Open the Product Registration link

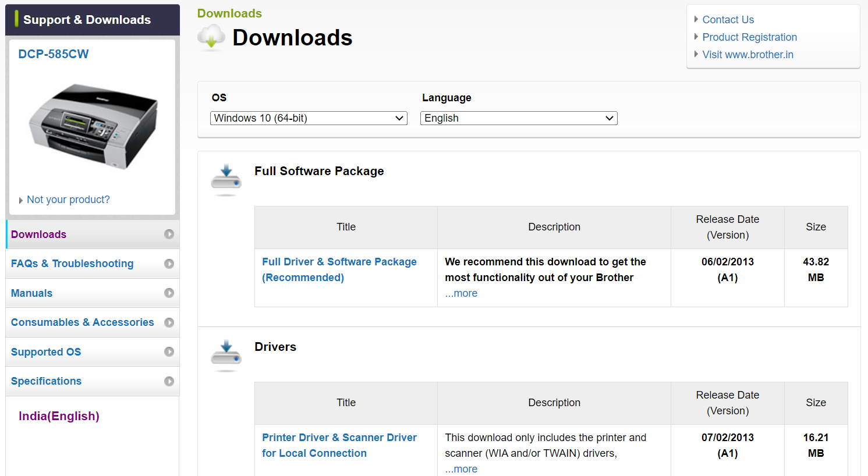pyautogui.click(x=749, y=37)
